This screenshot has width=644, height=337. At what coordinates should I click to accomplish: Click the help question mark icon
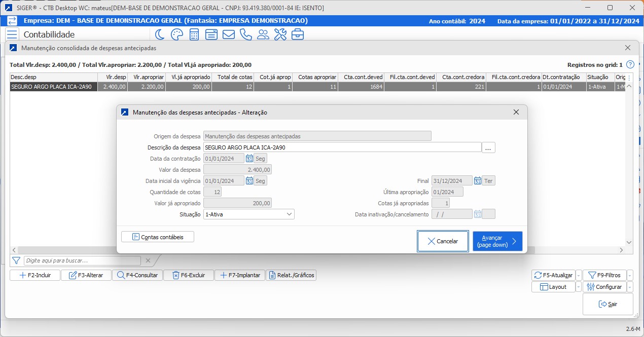[x=630, y=65]
